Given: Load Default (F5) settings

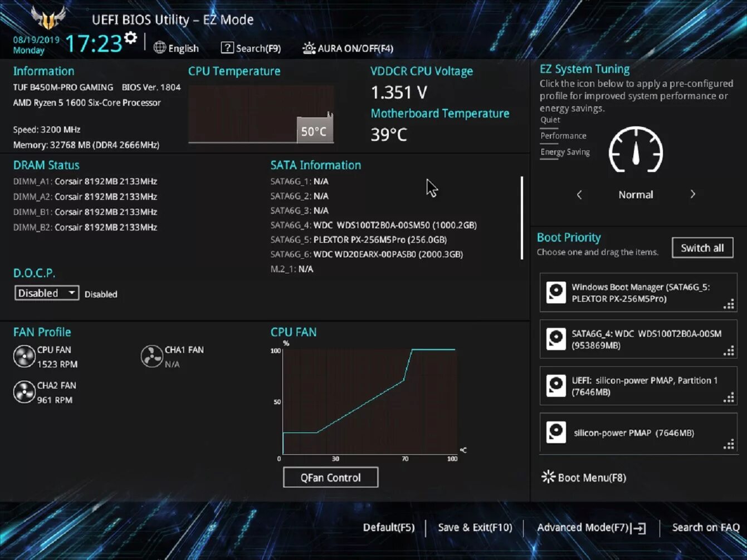Looking at the screenshot, I should (x=389, y=528).
